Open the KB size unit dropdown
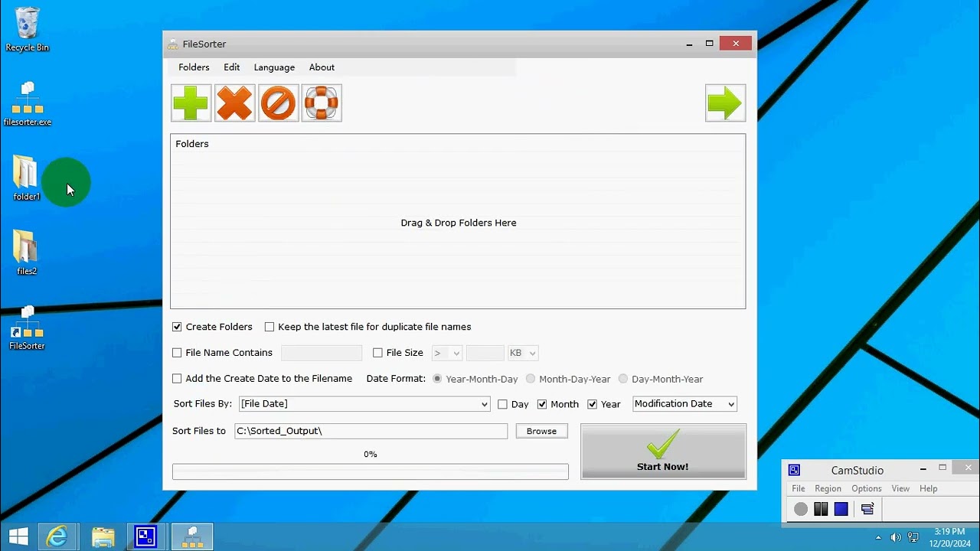Screen dimensions: 980x551 pyautogui.click(x=523, y=353)
